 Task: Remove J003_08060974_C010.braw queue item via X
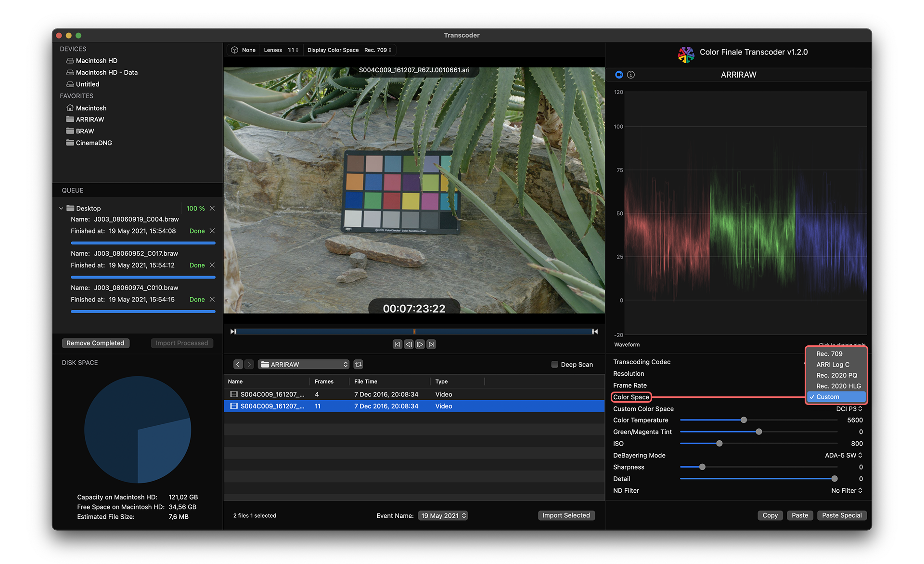pos(212,300)
